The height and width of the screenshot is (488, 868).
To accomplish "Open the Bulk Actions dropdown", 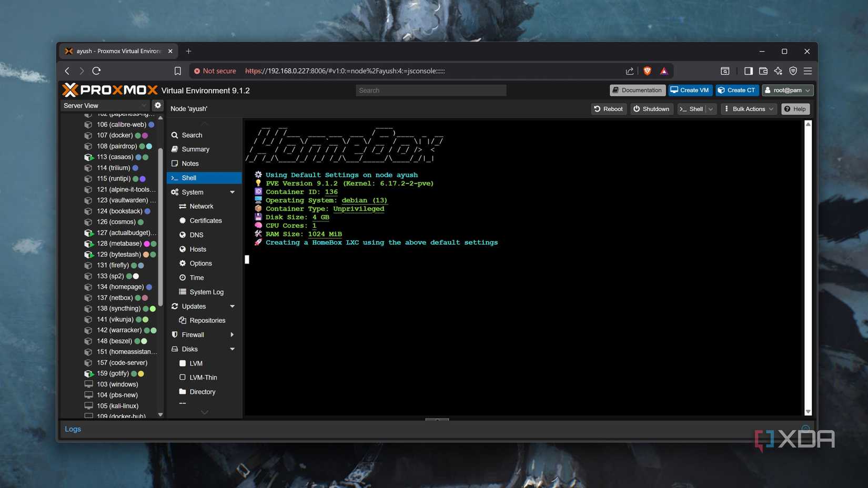I will click(x=749, y=109).
